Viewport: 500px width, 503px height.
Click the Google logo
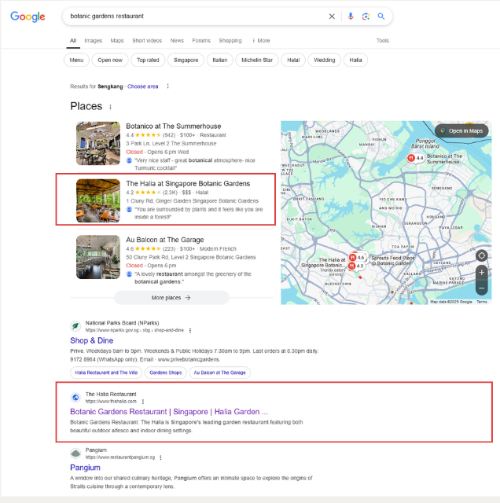coord(28,16)
